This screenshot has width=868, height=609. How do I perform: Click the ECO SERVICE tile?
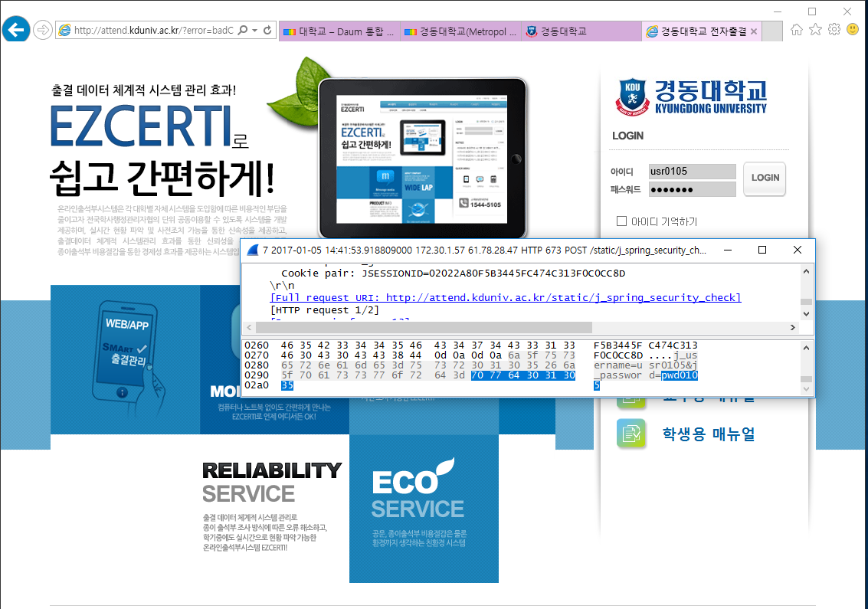click(x=424, y=508)
